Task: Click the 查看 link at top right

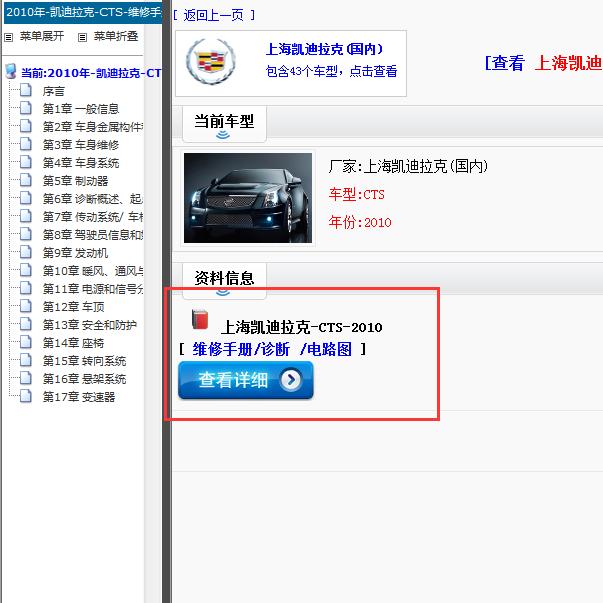Action: [x=508, y=63]
